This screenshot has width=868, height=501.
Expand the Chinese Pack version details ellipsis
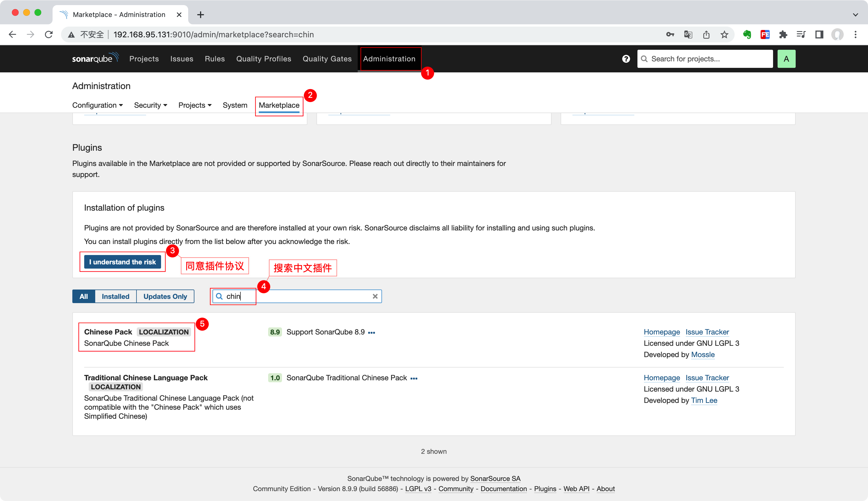coord(371,332)
